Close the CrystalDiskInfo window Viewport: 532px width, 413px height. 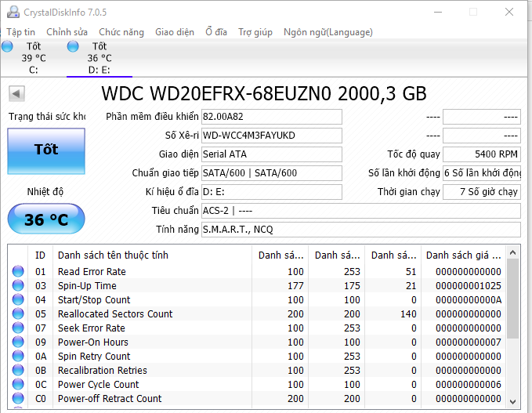(509, 12)
